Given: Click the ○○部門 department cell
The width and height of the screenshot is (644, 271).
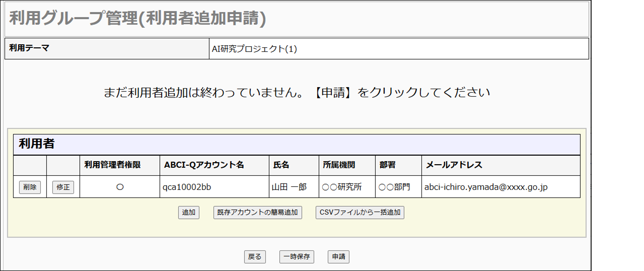Looking at the screenshot, I should [394, 187].
